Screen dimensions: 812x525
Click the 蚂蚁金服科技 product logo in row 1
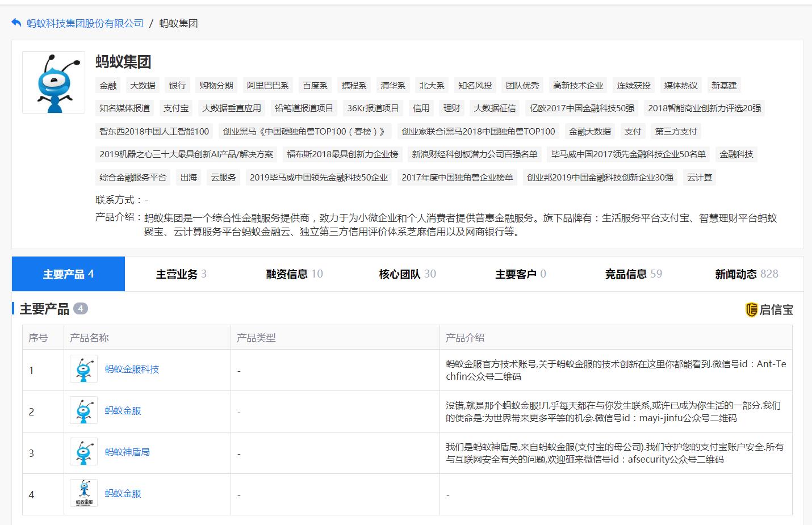tap(83, 369)
